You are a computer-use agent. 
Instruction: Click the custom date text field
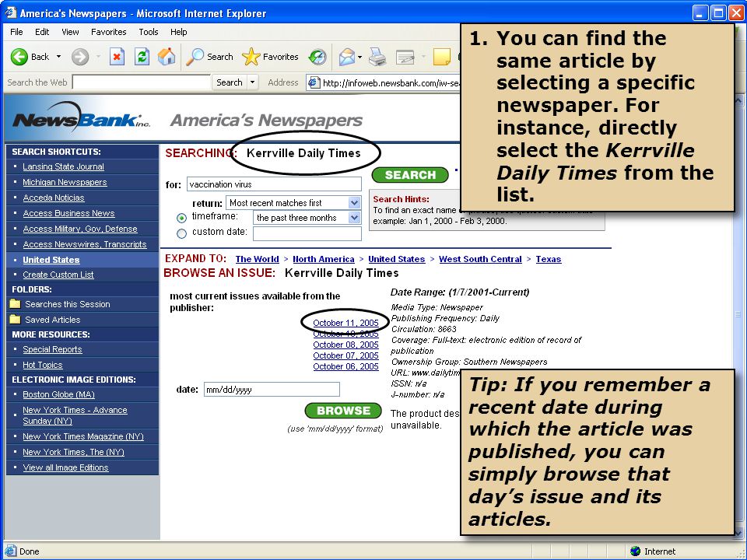point(307,234)
